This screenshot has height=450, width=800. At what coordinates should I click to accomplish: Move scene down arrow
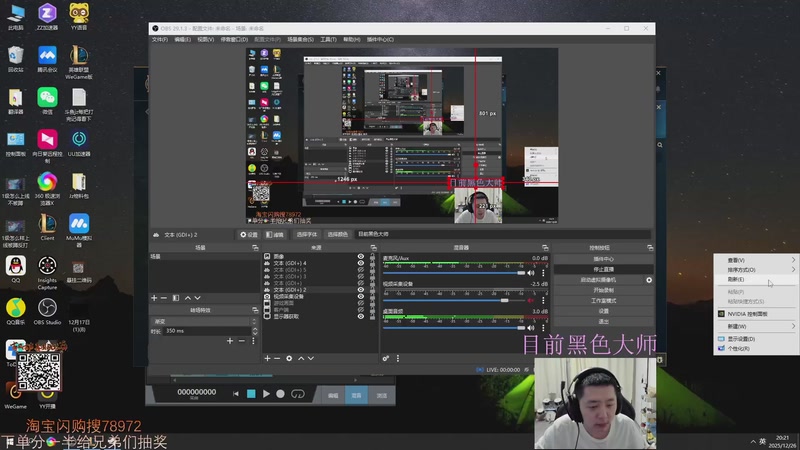(x=197, y=298)
